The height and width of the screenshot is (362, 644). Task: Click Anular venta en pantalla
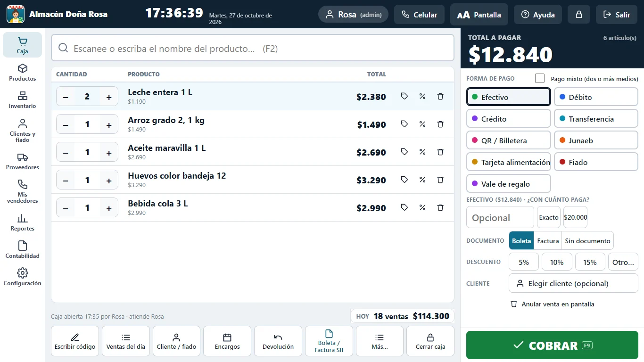552,304
